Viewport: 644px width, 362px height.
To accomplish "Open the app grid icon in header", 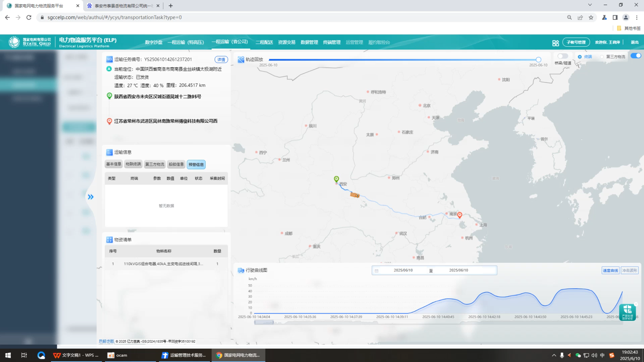I will tap(555, 43).
